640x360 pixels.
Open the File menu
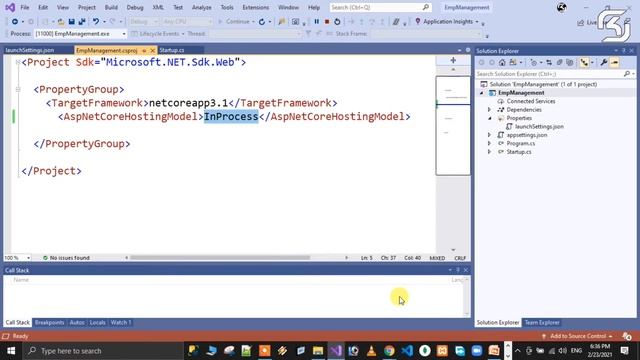tap(24, 7)
